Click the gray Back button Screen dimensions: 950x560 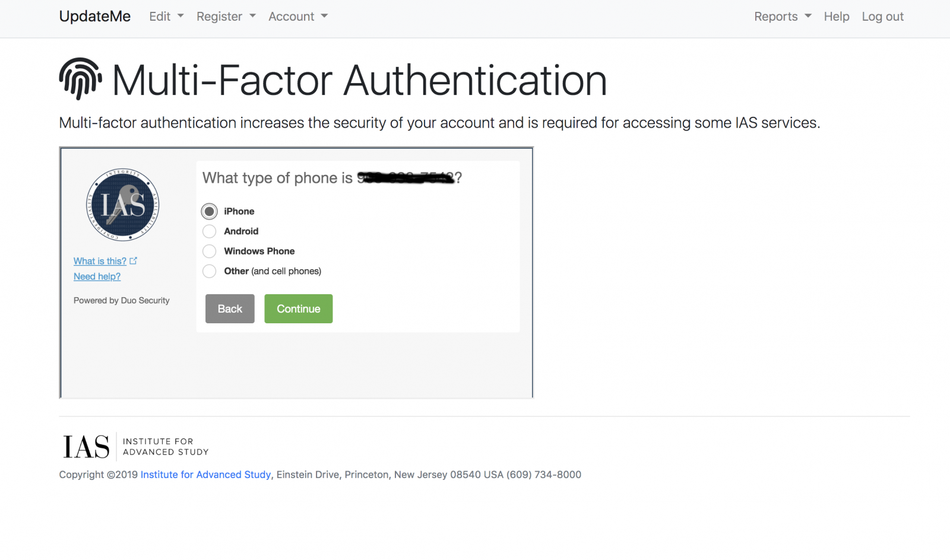[x=230, y=308]
